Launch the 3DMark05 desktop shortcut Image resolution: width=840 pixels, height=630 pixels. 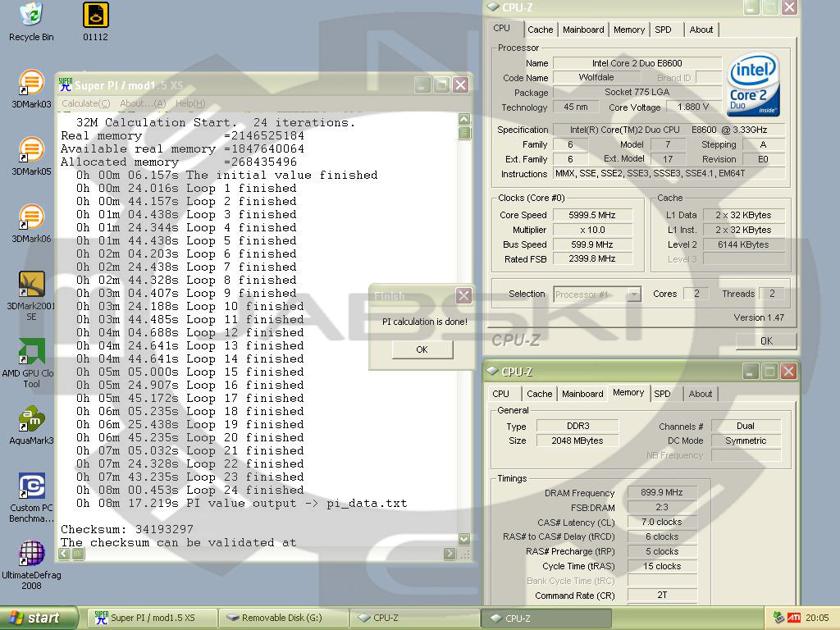click(x=31, y=157)
